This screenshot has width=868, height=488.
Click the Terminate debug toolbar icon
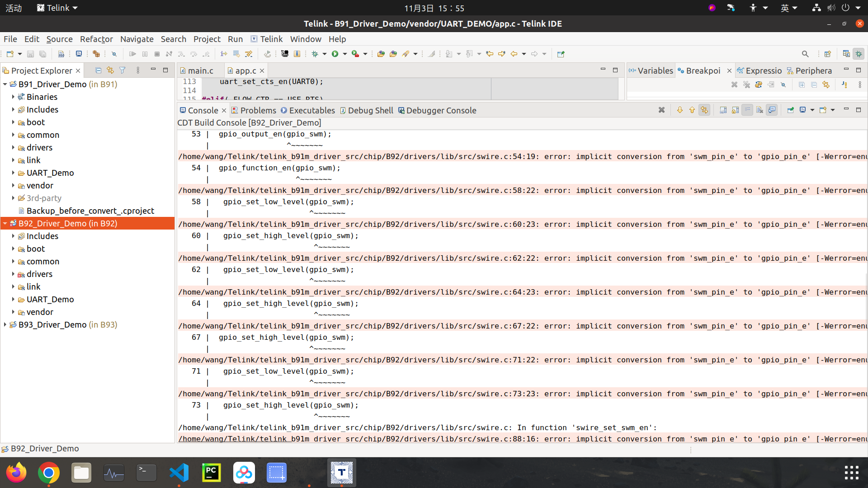coord(157,54)
